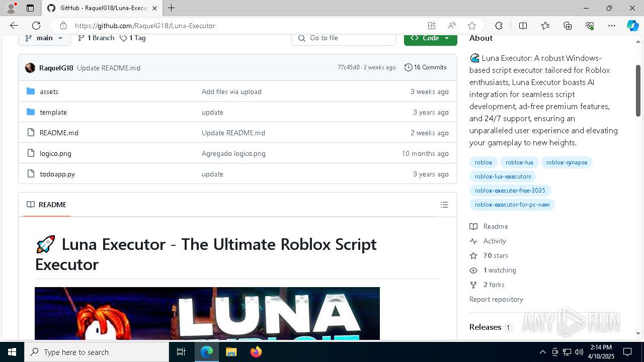644x362 pixels.
Task: Open the browser profile icon
Action: [11, 8]
